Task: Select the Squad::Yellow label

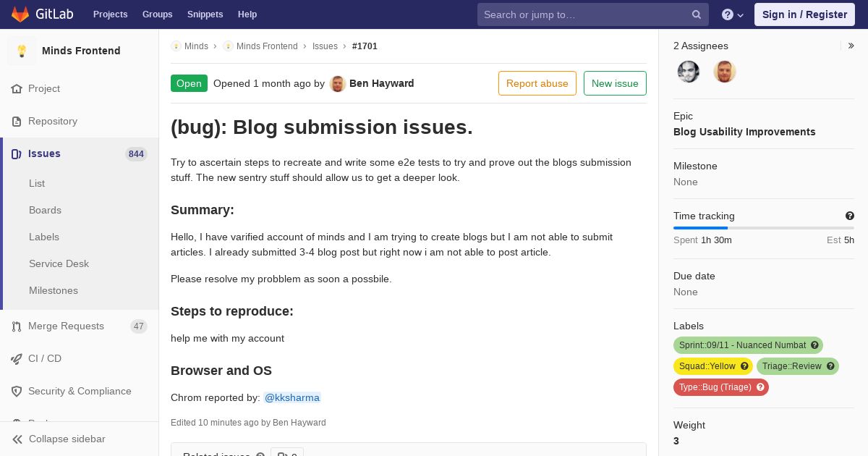Action: (707, 366)
